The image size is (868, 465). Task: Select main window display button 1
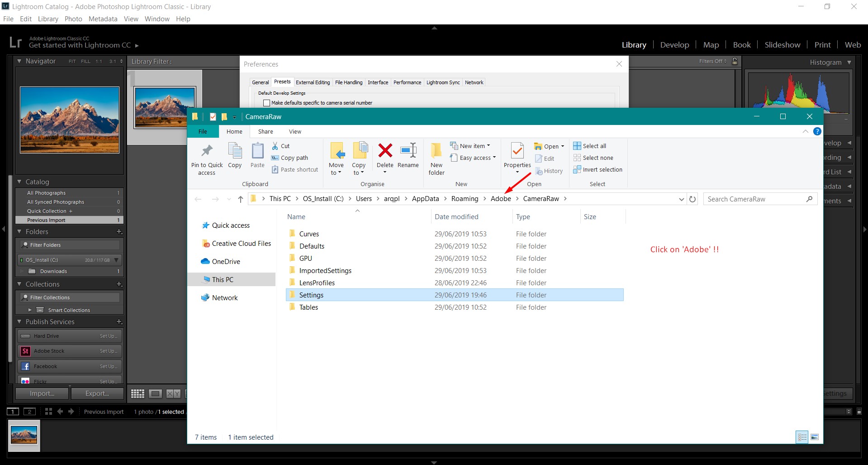13,411
